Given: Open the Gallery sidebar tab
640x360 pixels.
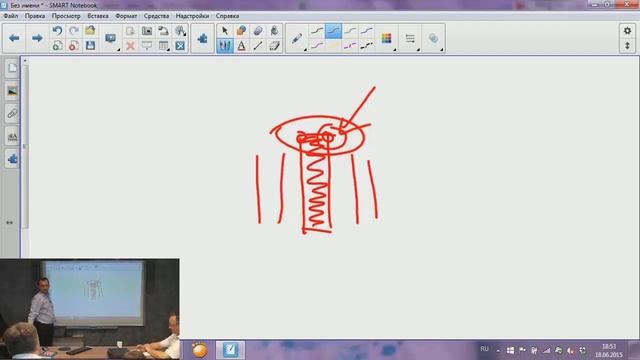Looking at the screenshot, I should click(12, 91).
